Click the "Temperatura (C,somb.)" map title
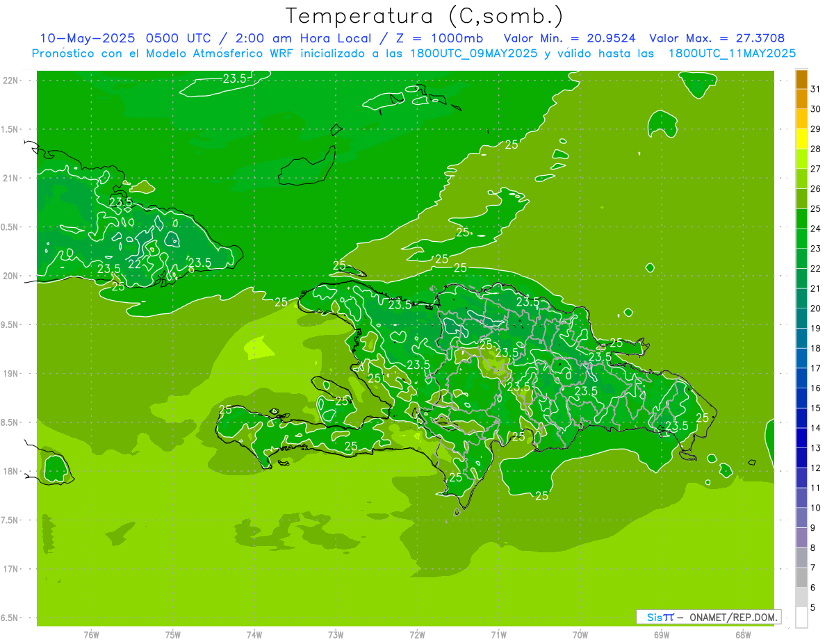The image size is (834, 644). (424, 16)
